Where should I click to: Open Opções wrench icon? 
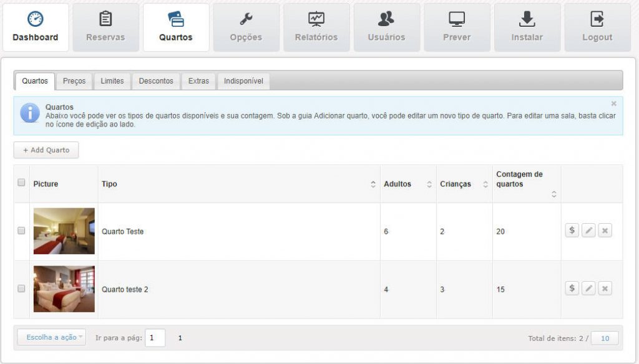click(246, 19)
